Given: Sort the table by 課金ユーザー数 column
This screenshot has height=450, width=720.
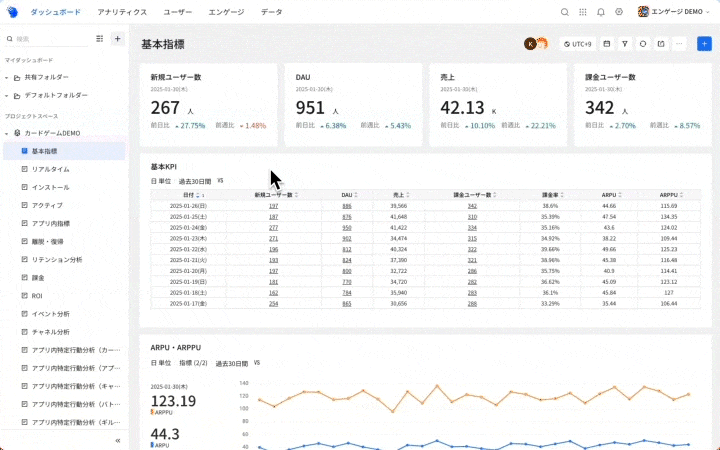Looking at the screenshot, I should point(495,195).
